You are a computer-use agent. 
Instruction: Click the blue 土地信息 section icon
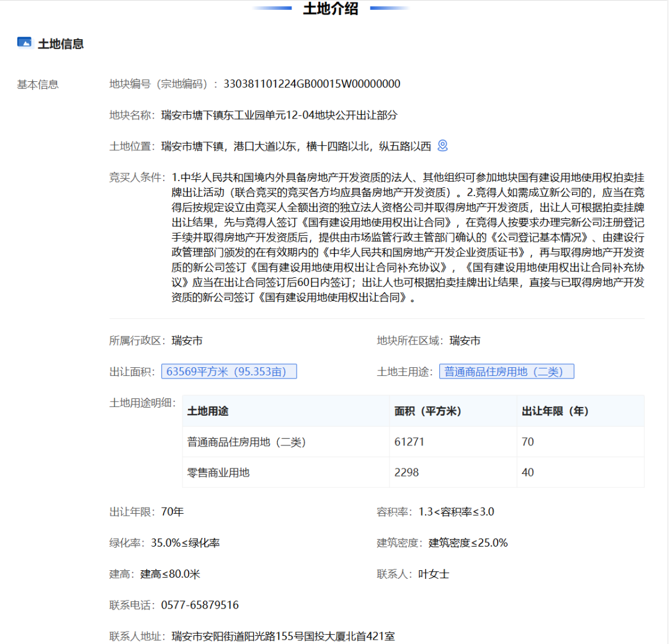[x=24, y=43]
